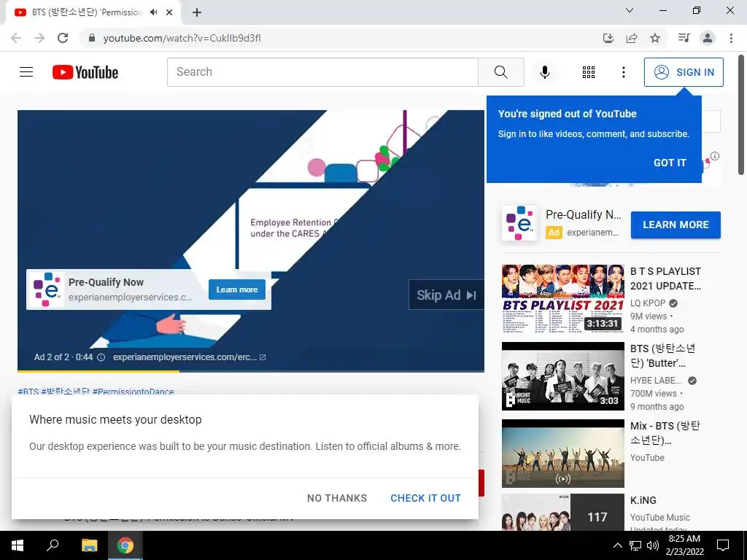Click the install app icon in the address bar
The height and width of the screenshot is (560, 747).
608,38
